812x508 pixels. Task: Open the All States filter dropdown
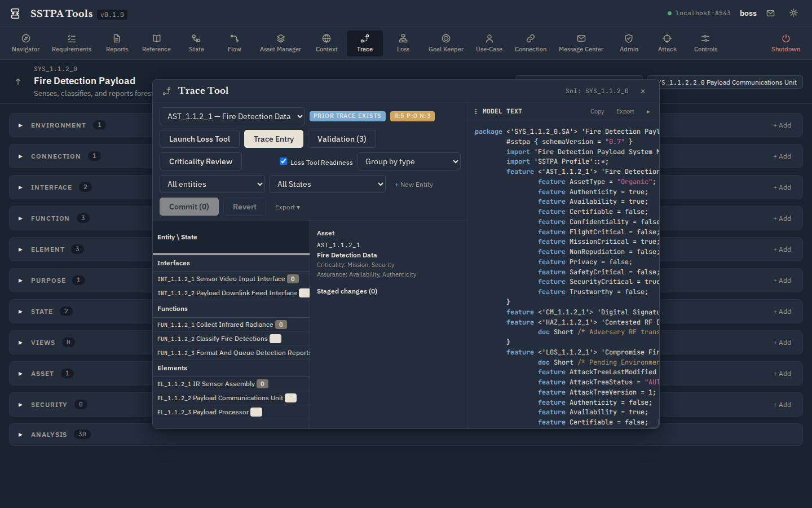click(x=328, y=184)
